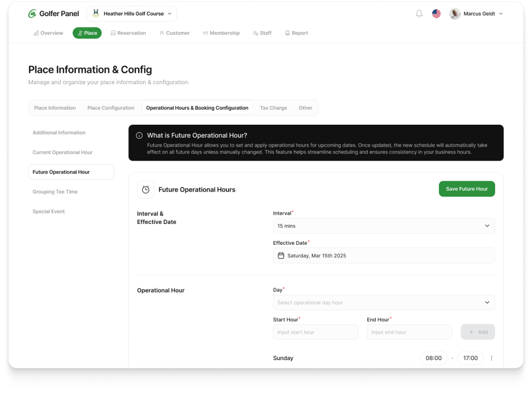Open notifications bell icon
Viewport: 532px width, 397px height.
pos(419,14)
